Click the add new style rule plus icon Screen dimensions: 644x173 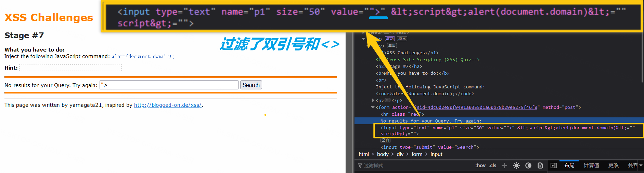(504, 165)
